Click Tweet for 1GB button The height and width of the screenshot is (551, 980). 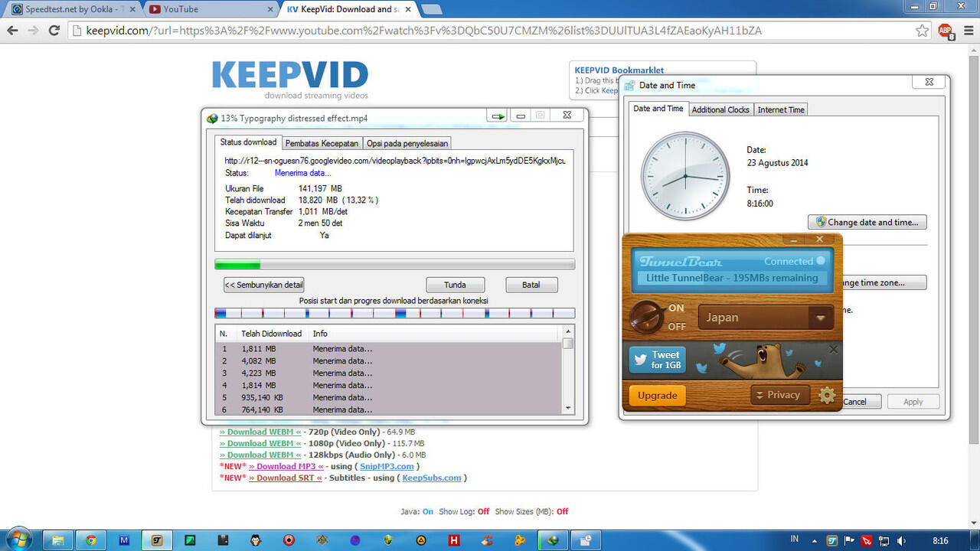click(x=658, y=360)
